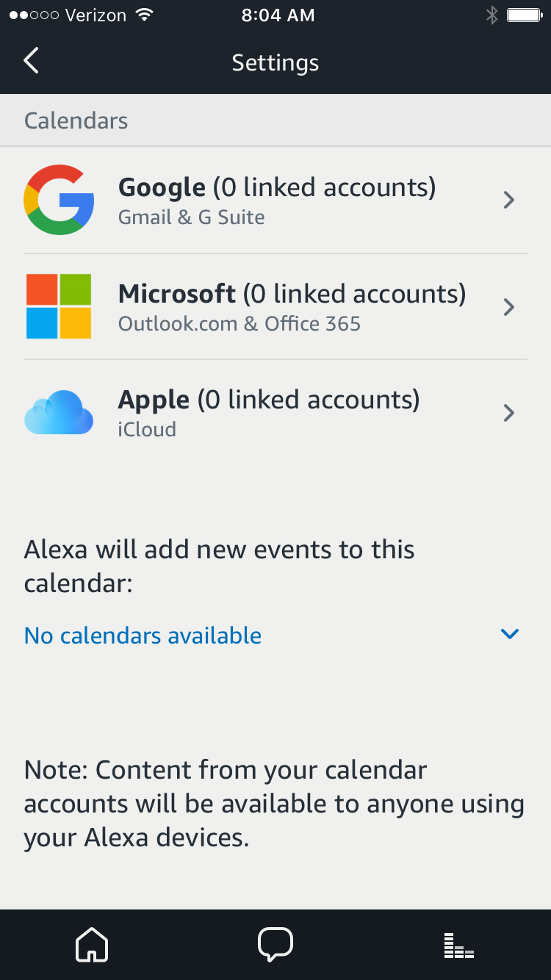The width and height of the screenshot is (551, 980).
Task: Expand the Microsoft row chevron
Action: (x=508, y=306)
